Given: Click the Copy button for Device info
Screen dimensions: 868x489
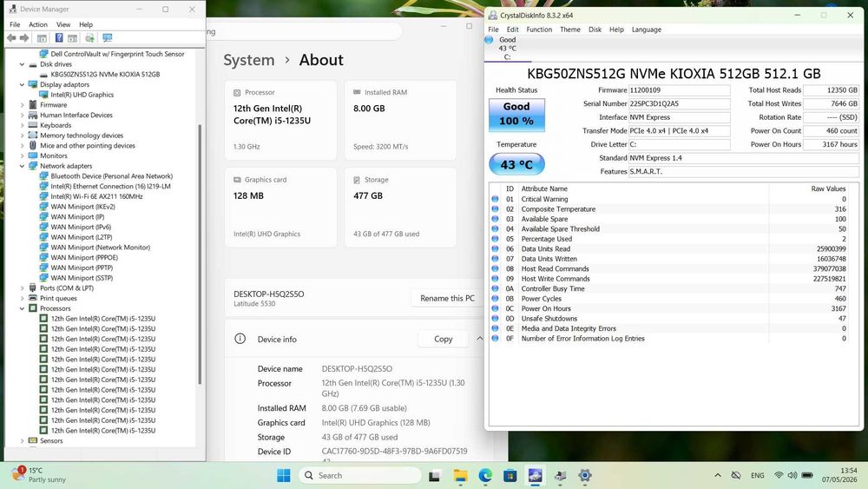Looking at the screenshot, I should [443, 339].
